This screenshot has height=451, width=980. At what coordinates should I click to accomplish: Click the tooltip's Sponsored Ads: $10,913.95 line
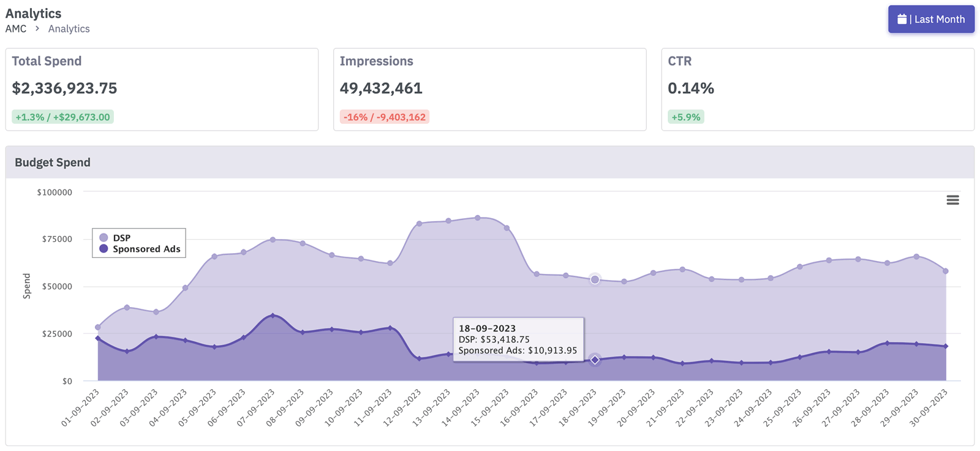(x=518, y=351)
